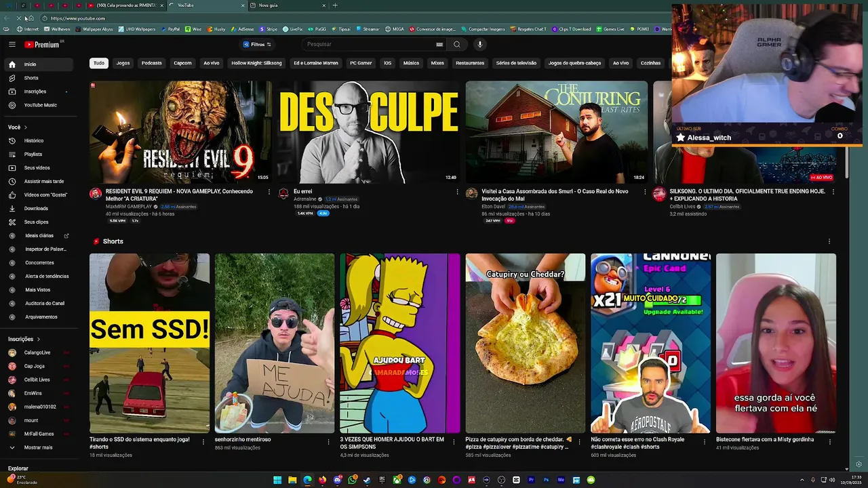Open options for senhorzinho mentiroso short
The height and width of the screenshot is (488, 868).
coord(328,441)
